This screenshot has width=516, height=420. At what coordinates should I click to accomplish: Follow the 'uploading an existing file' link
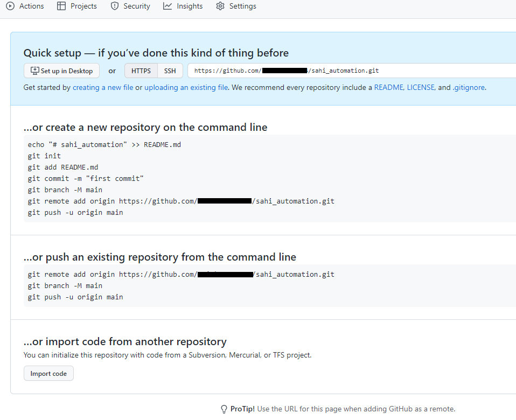point(186,87)
